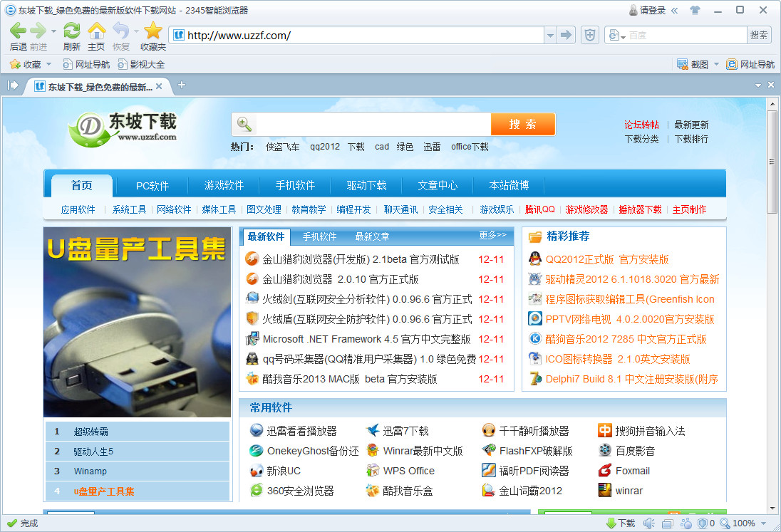781x532 pixels.
Task: Open favorites with the star 收藏夹 icon
Action: (153, 31)
